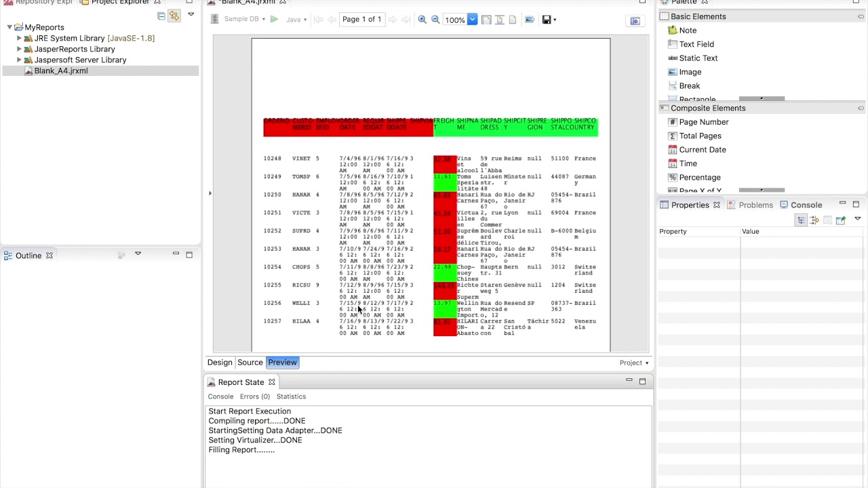Expand the JRE System Library node

click(x=19, y=38)
